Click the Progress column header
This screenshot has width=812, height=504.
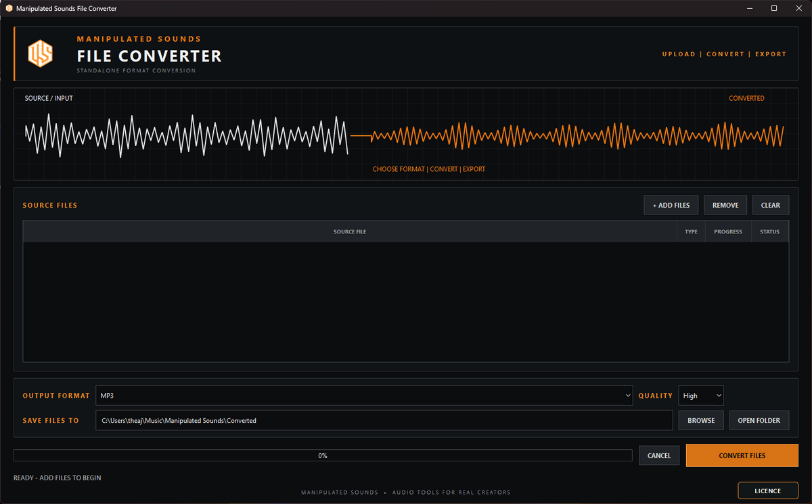click(728, 231)
